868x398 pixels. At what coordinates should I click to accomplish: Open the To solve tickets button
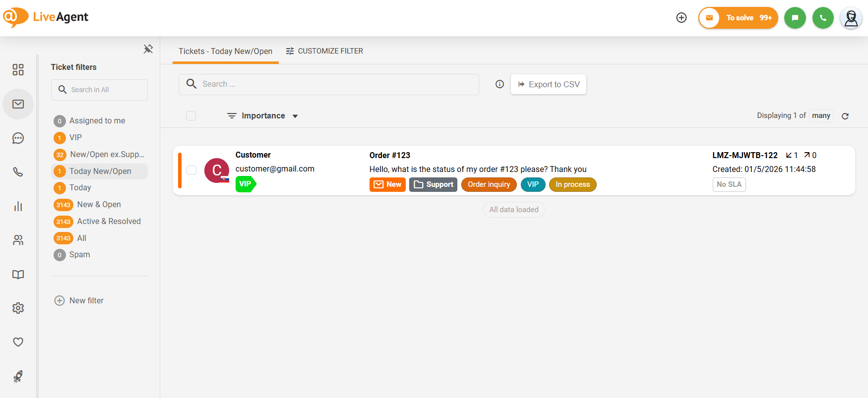click(x=738, y=18)
